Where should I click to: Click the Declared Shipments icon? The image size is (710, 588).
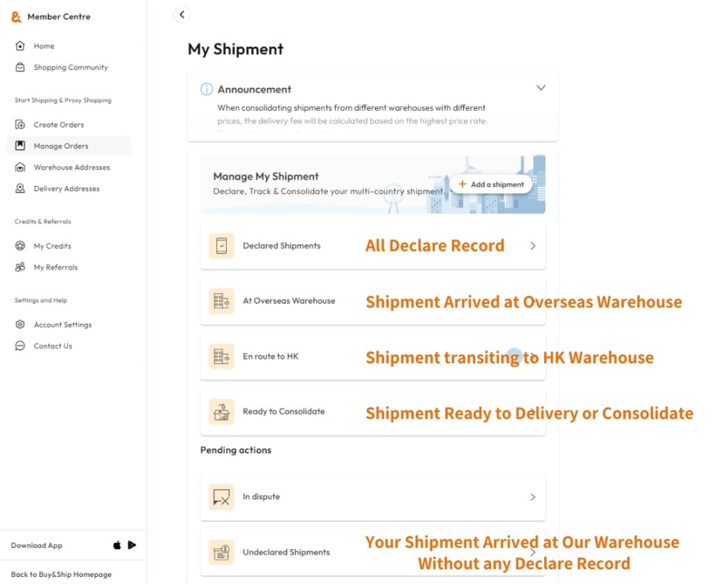coord(221,246)
